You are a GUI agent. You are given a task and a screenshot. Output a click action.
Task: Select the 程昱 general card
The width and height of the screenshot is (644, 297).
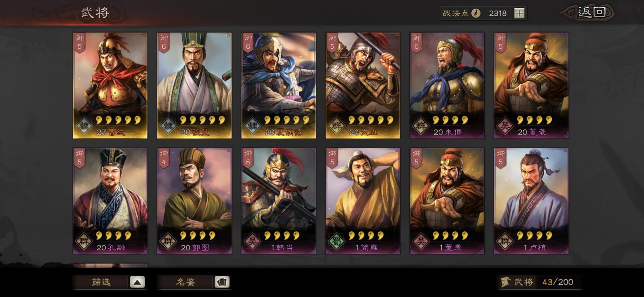194,86
